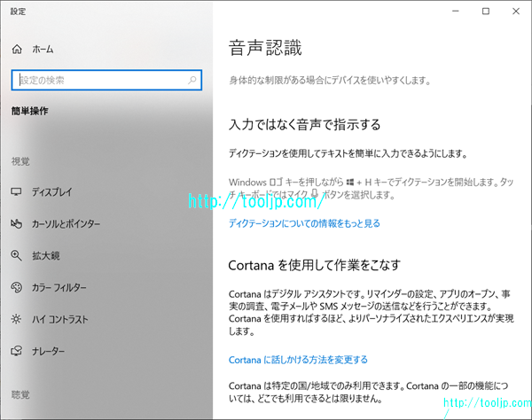Open ディクテーションについての情報をもっと見る link
Image resolution: width=532 pixels, height=420 pixels.
[x=304, y=223]
